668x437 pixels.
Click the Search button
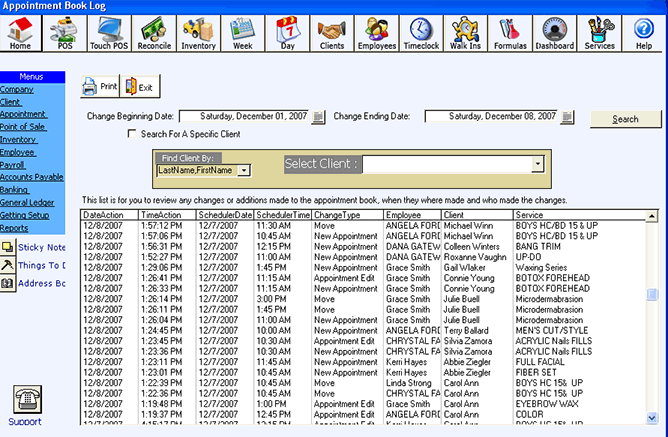625,119
